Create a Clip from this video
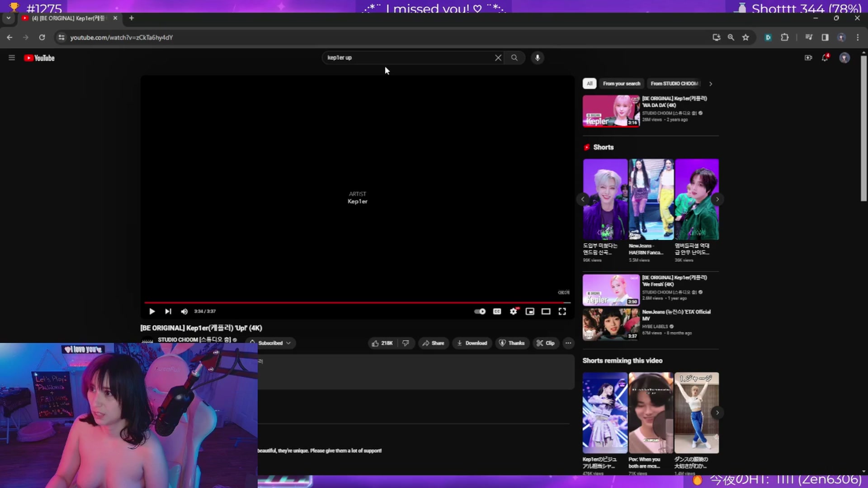 click(x=546, y=343)
